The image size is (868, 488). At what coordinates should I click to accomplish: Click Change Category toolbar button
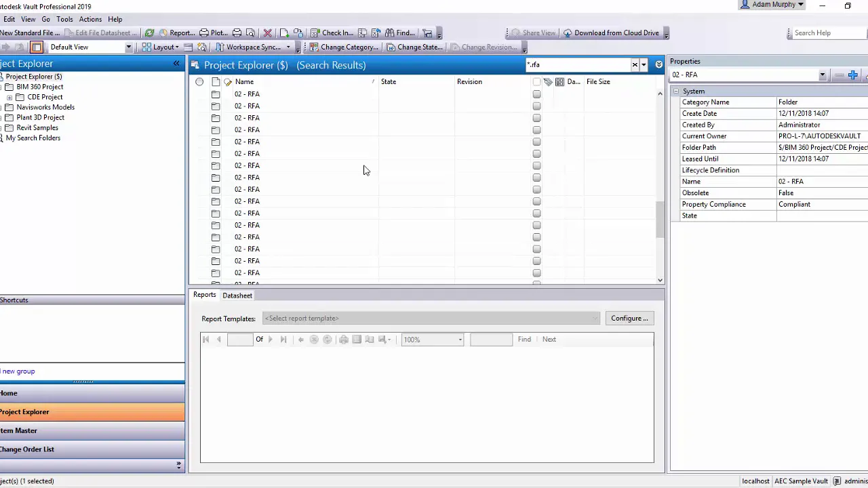(x=344, y=47)
